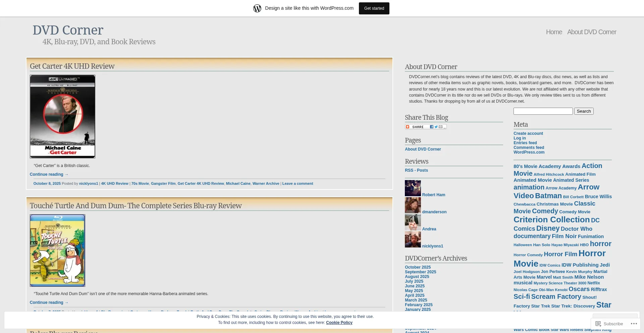Focus the sidebar search text field
This screenshot has height=333, width=644.
(543, 111)
